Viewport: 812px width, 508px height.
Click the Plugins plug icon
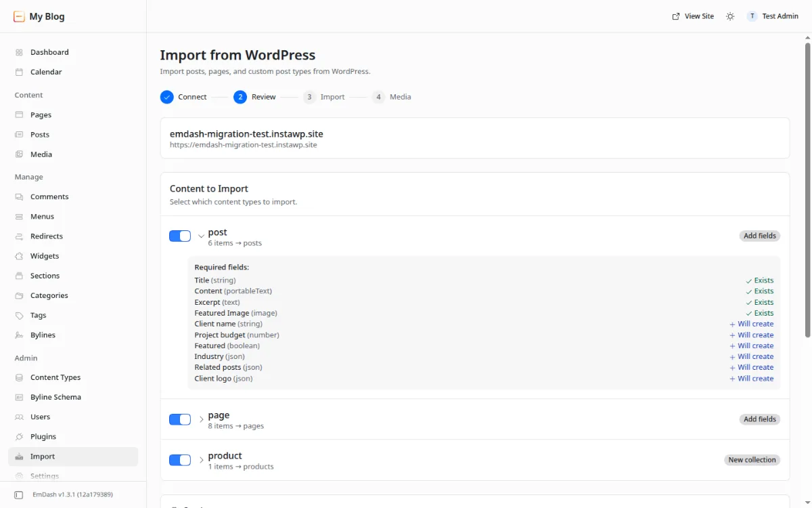coord(19,437)
